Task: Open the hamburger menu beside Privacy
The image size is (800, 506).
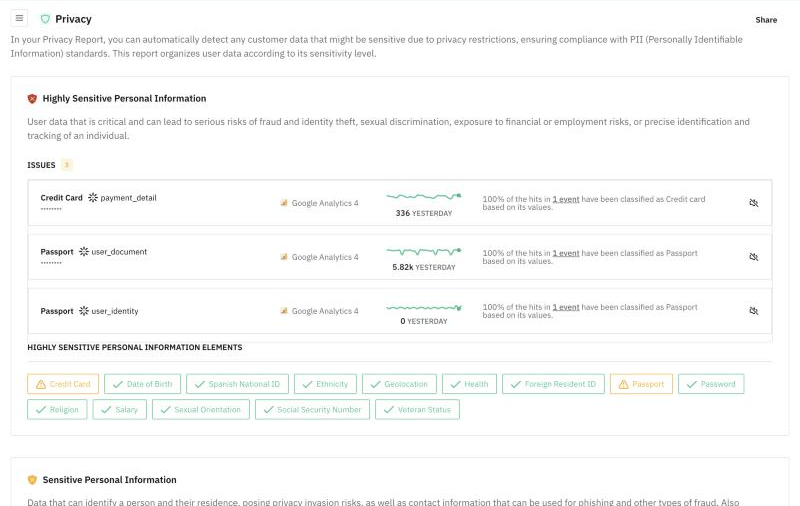Action: tap(19, 18)
